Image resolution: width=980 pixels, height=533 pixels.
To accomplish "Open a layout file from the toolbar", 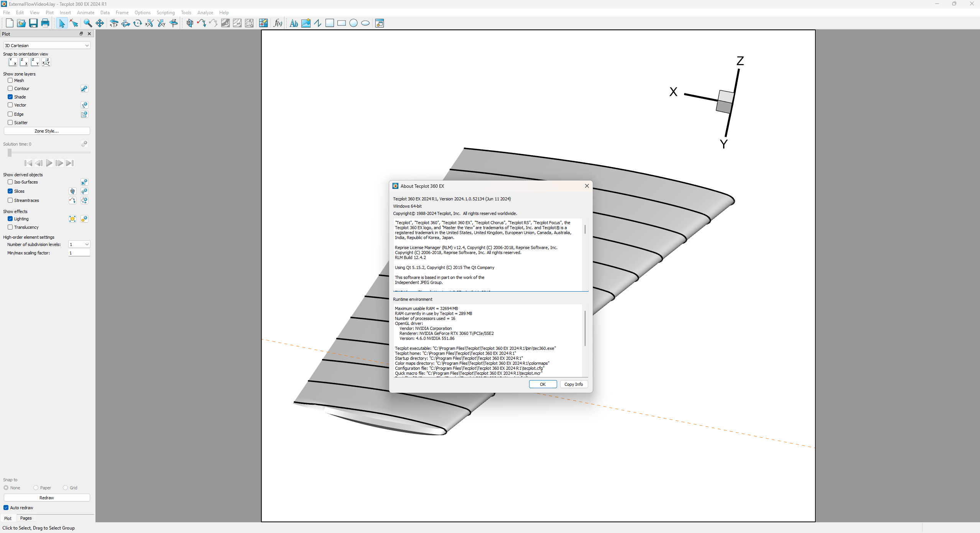I will (x=21, y=23).
